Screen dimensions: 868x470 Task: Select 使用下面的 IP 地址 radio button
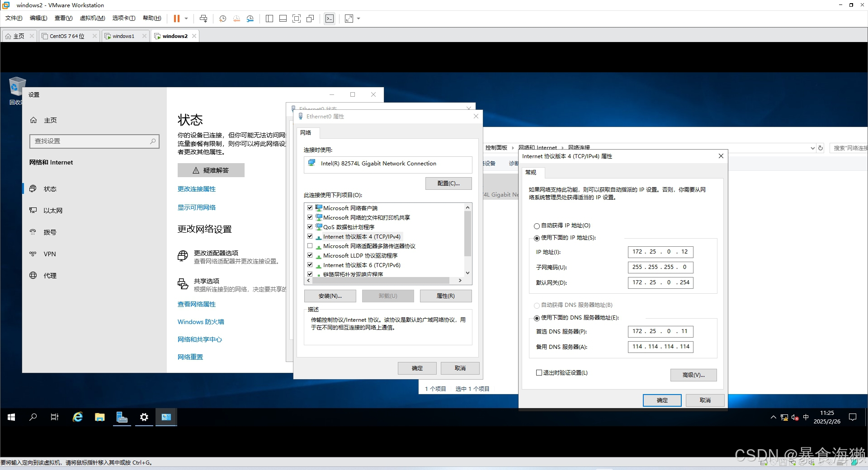coord(537,238)
